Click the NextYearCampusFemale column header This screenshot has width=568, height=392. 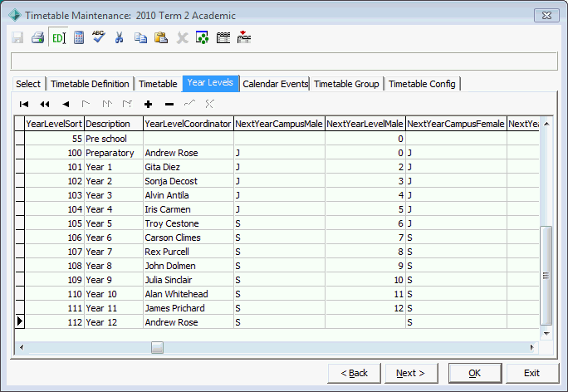click(456, 124)
